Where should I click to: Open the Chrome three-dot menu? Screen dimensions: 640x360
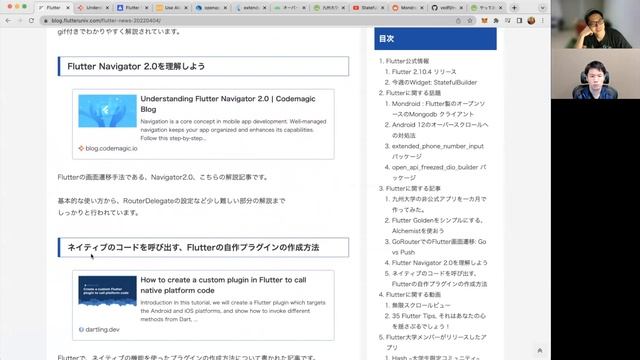[x=542, y=20]
